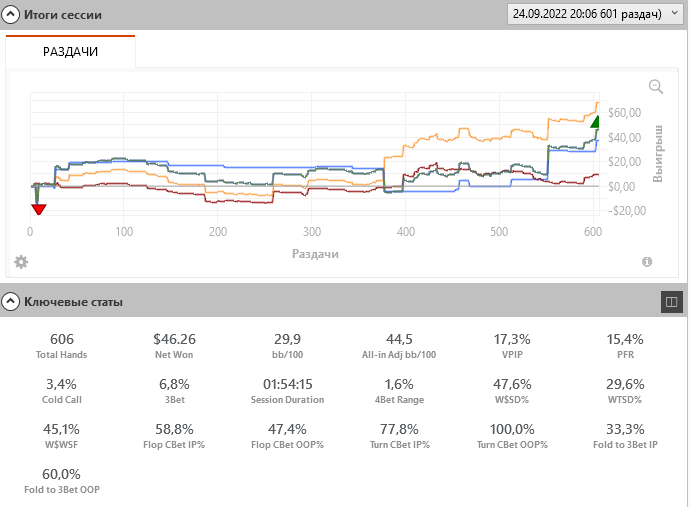
Task: Click the red down-triangle start marker
Action: point(38,209)
